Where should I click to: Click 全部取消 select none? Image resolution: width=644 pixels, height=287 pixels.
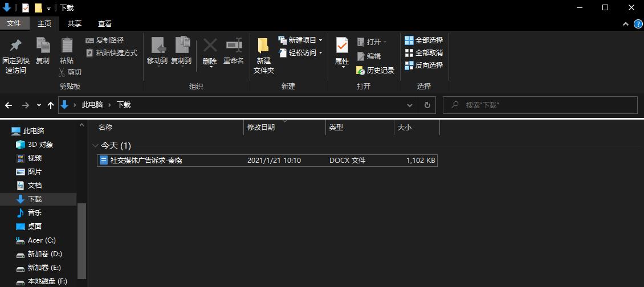[x=424, y=52]
